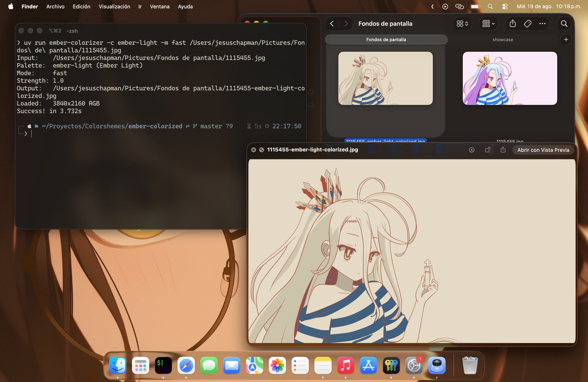Viewport: 588px width, 382px height.
Task: Open Reminders from the Dock
Action: pos(300,365)
